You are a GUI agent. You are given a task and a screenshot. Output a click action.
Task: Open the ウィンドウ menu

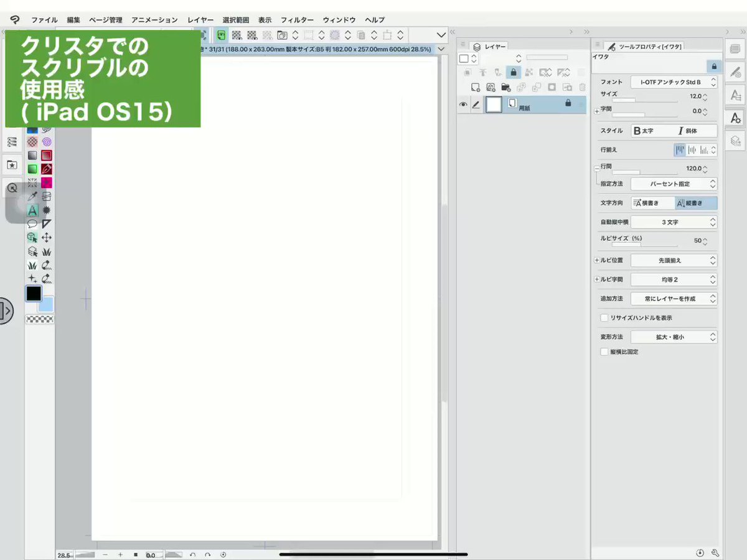pos(339,20)
